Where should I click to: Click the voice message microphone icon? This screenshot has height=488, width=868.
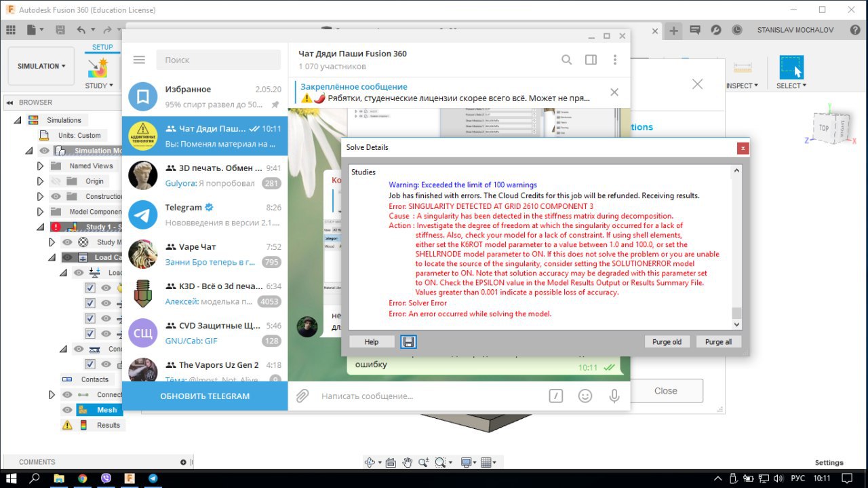click(614, 396)
